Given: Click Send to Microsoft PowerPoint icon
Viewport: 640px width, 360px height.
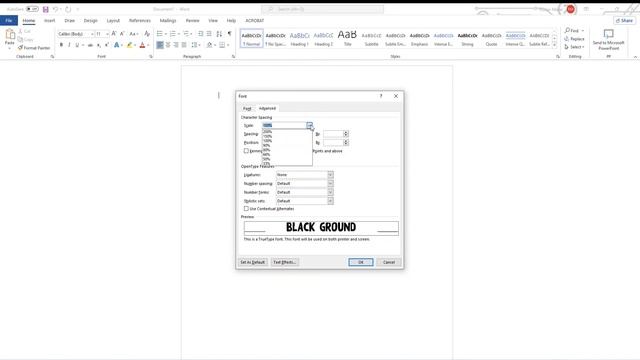Looking at the screenshot, I should (609, 34).
